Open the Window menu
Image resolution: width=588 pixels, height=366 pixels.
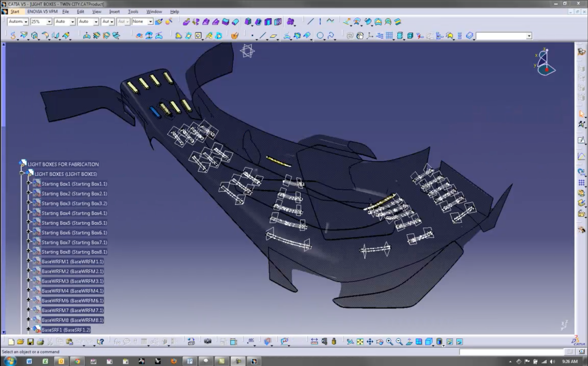point(154,11)
